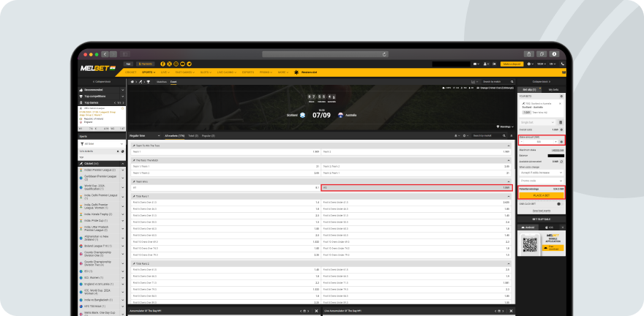Click the trash icon to clear bet slip
Image resolution: width=644 pixels, height=316 pixels.
561,122
